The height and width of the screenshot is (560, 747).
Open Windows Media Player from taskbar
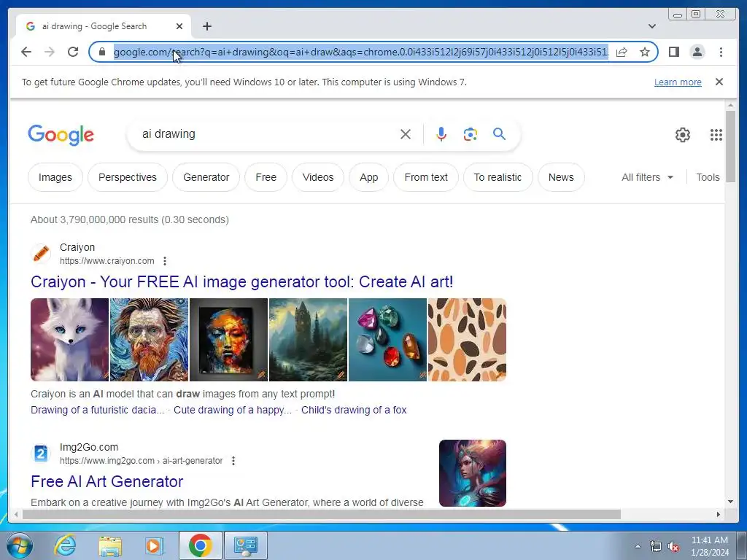click(154, 545)
